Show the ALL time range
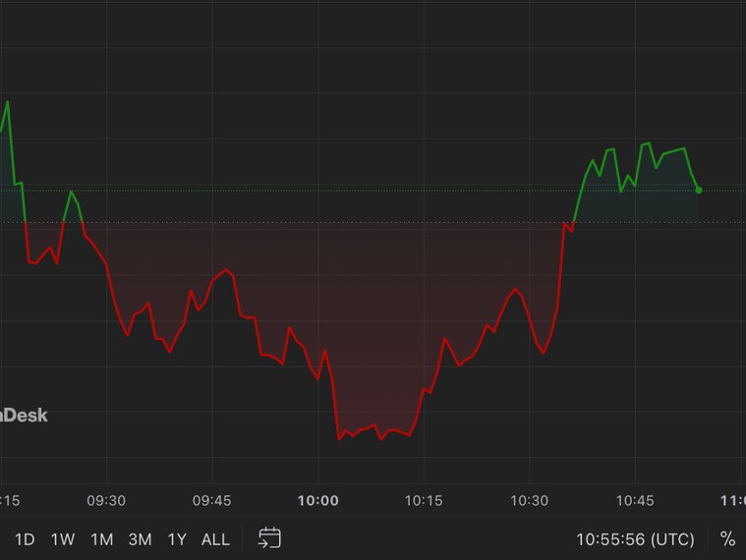 [215, 539]
